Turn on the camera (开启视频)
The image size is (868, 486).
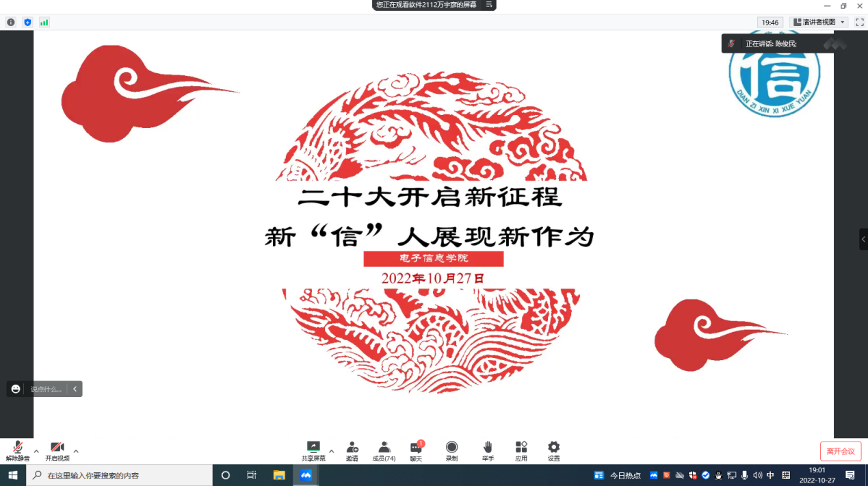[57, 448]
